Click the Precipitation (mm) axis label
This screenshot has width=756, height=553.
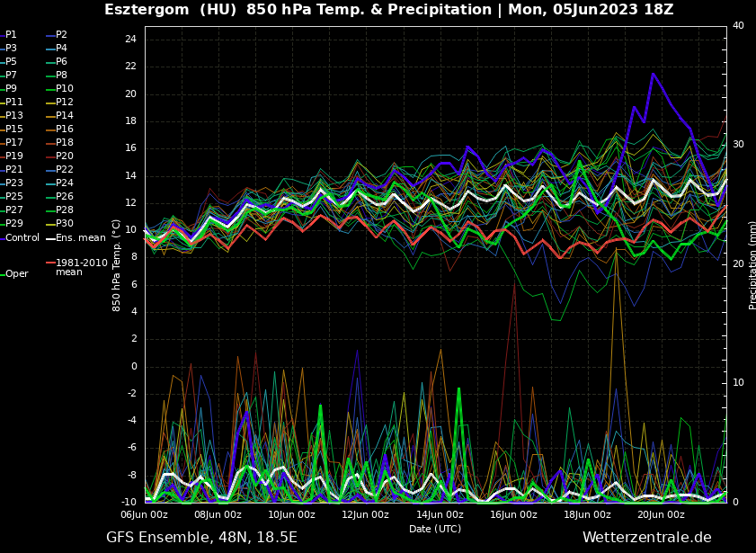(x=752, y=265)
